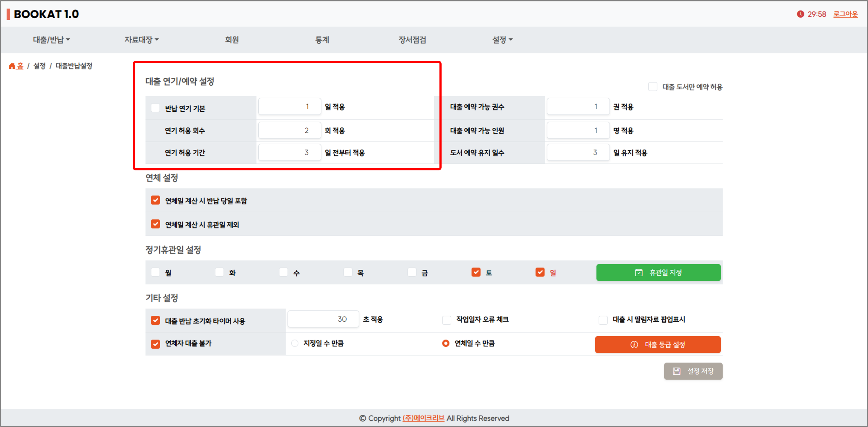Click the info icon on 대출 등급 설정
The height and width of the screenshot is (427, 868).
click(x=634, y=344)
